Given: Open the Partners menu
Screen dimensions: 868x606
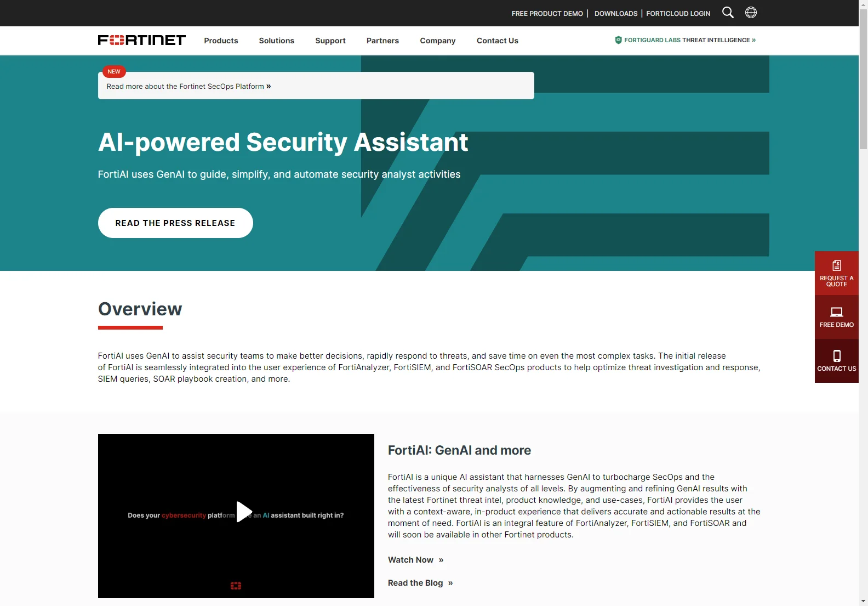Looking at the screenshot, I should 382,41.
